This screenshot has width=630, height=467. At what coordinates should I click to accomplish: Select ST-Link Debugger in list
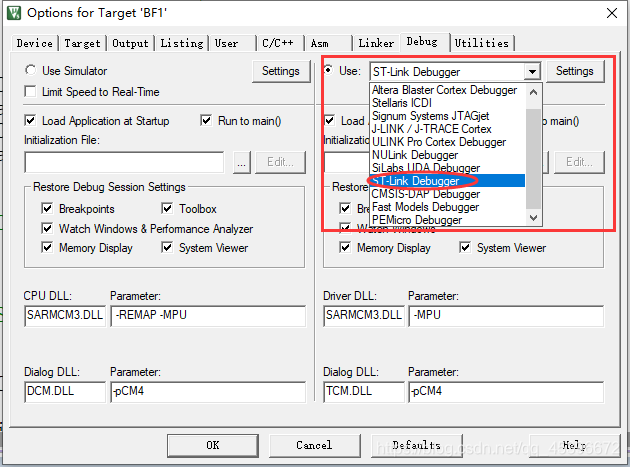[447, 181]
